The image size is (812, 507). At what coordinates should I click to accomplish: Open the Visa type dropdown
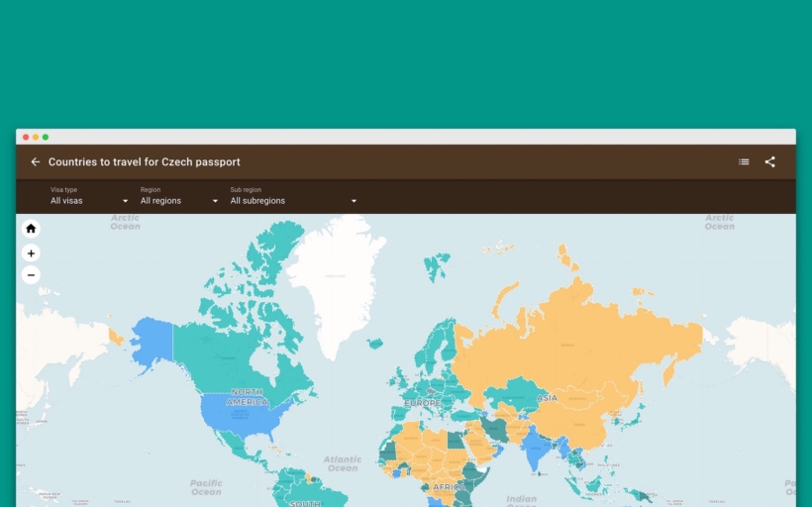pyautogui.click(x=89, y=201)
